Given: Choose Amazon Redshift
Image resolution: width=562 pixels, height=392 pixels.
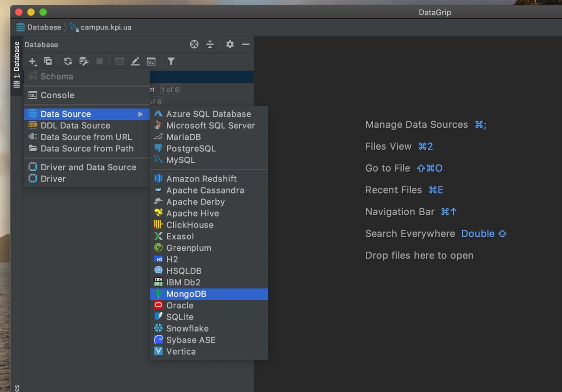Looking at the screenshot, I should click(x=209, y=179).
